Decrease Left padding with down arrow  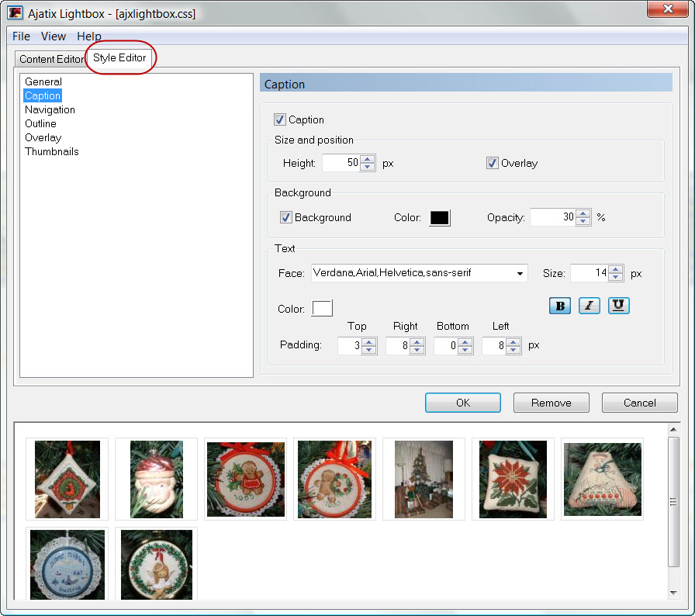point(513,350)
